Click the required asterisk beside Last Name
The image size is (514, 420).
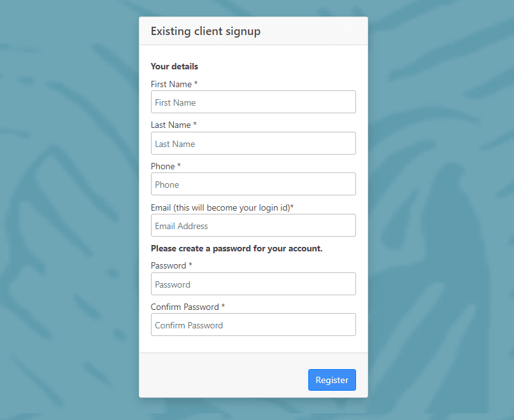[195, 123]
